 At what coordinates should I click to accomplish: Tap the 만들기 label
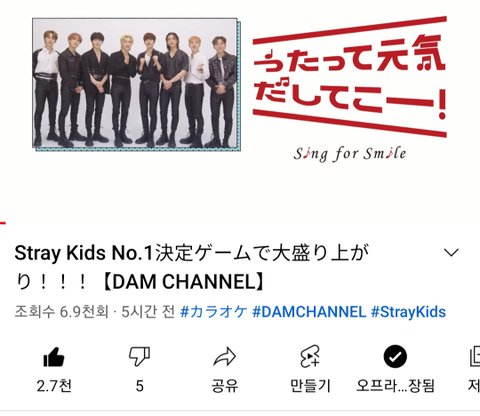(x=310, y=386)
